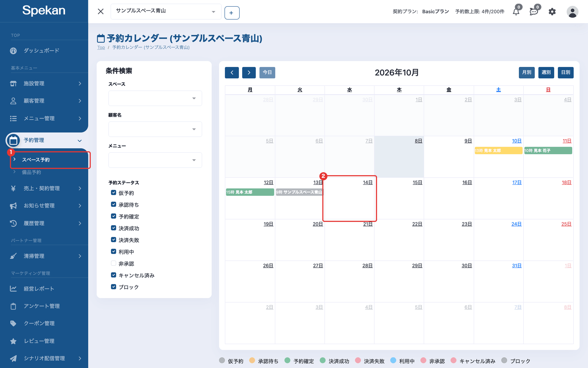This screenshot has height=368, width=588.
Task: Open the メニュー filter dropdown
Action: coord(155,160)
